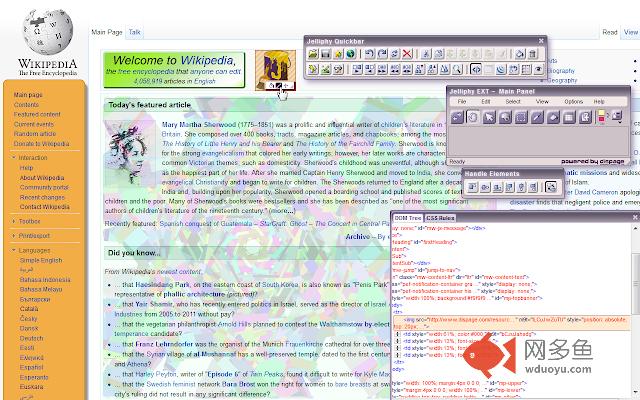Click the table grid tool in Main Panel
640x400 pixels.
pos(569,118)
